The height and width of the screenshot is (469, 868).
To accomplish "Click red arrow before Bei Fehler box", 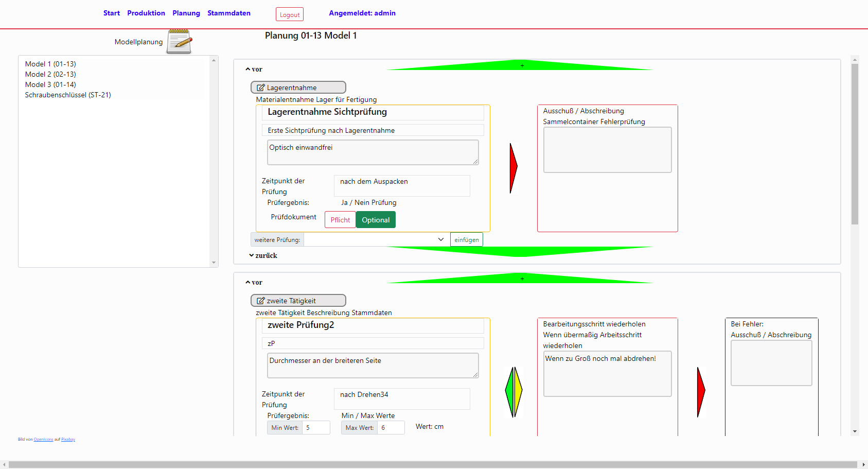I will (x=700, y=392).
